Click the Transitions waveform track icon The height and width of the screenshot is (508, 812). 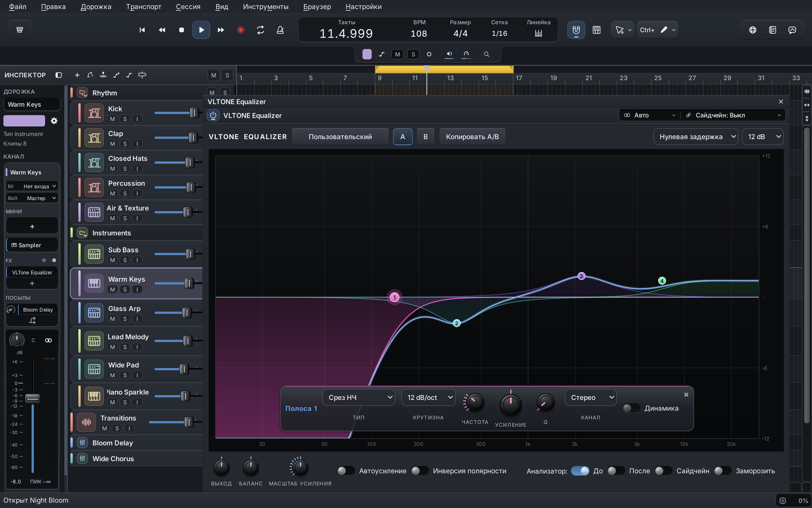86,422
